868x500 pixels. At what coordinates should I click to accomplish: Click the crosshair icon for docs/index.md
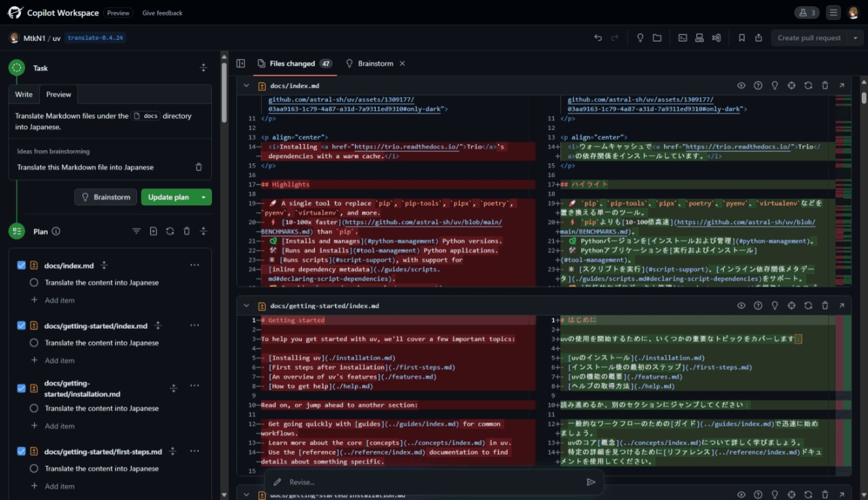pos(791,86)
